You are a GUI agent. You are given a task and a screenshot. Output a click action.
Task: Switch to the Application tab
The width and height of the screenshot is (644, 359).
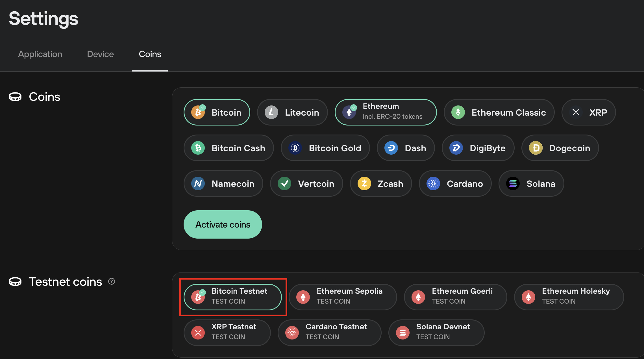pos(40,54)
